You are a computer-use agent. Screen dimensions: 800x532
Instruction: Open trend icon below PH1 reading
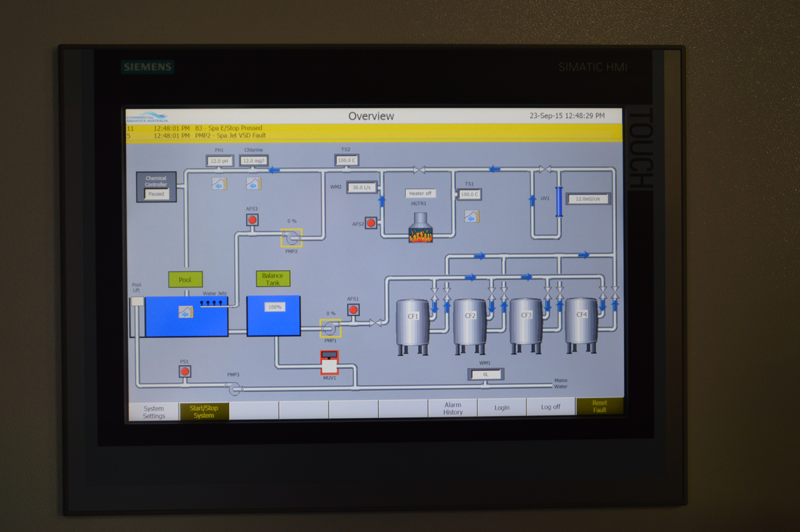[219, 183]
